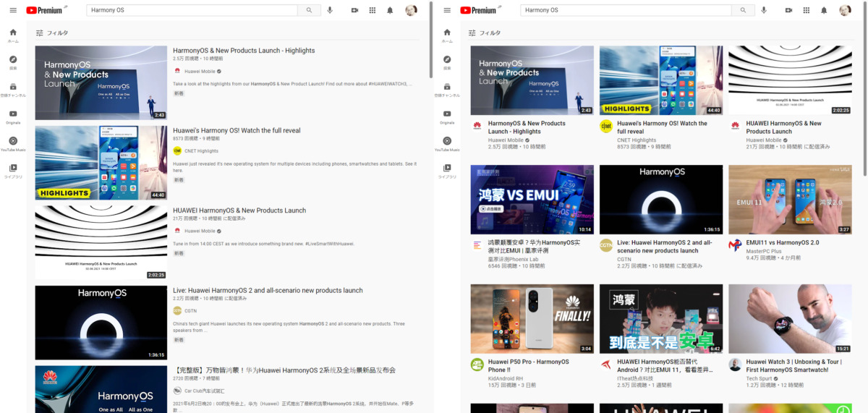
Task: Open the YouTube apps grid in the grid-view window
Action: [x=807, y=10]
